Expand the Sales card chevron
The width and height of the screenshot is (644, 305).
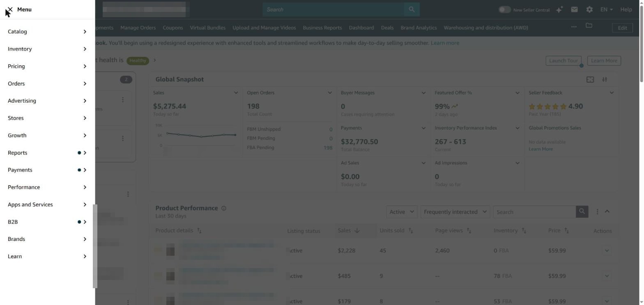[236, 93]
